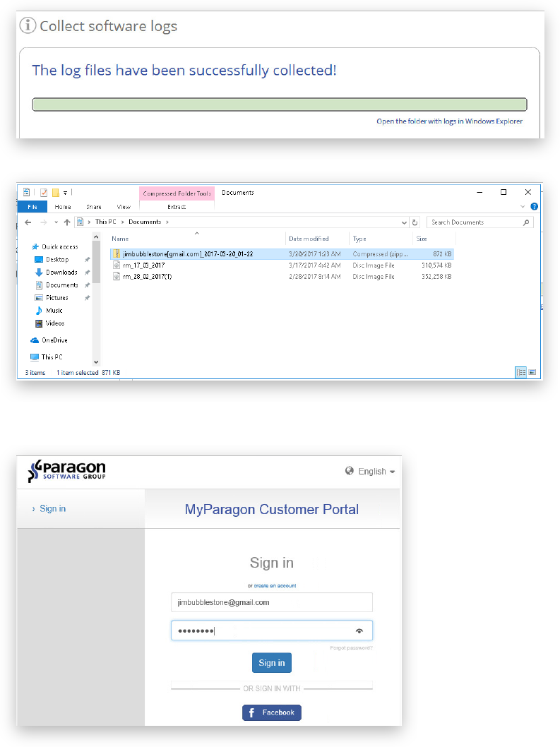Toggle password visibility with the eye icon
The image size is (560, 747).
(x=359, y=631)
